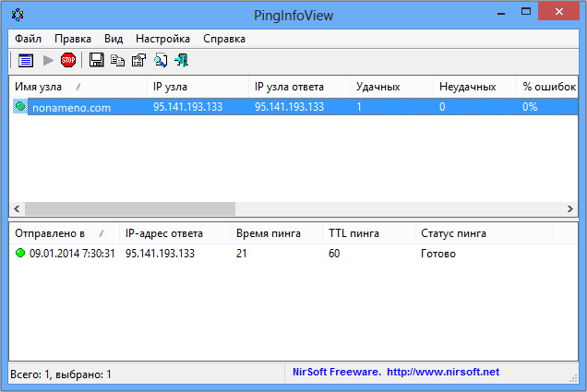This screenshot has width=587, height=392.
Task: Click the Exit door toolbar icon
Action: pos(182,60)
